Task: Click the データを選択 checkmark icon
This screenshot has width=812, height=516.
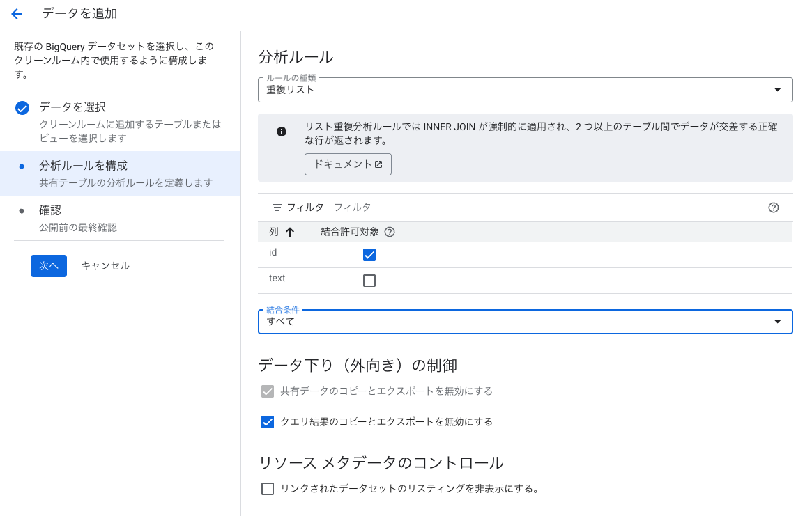Action: [22, 108]
